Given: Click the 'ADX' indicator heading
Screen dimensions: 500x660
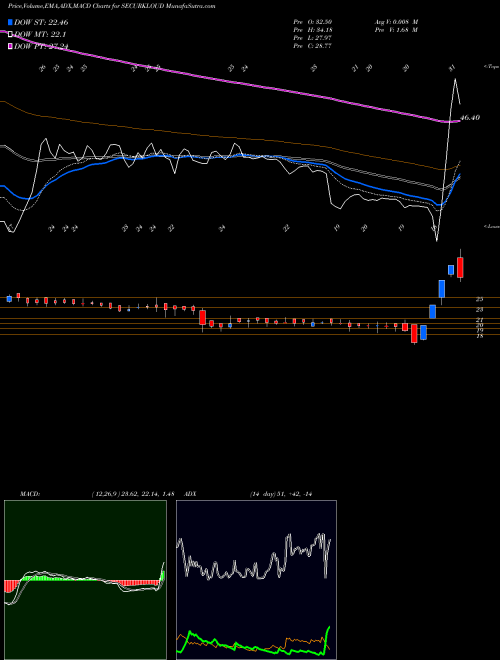Looking at the screenshot, I should (x=191, y=494).
